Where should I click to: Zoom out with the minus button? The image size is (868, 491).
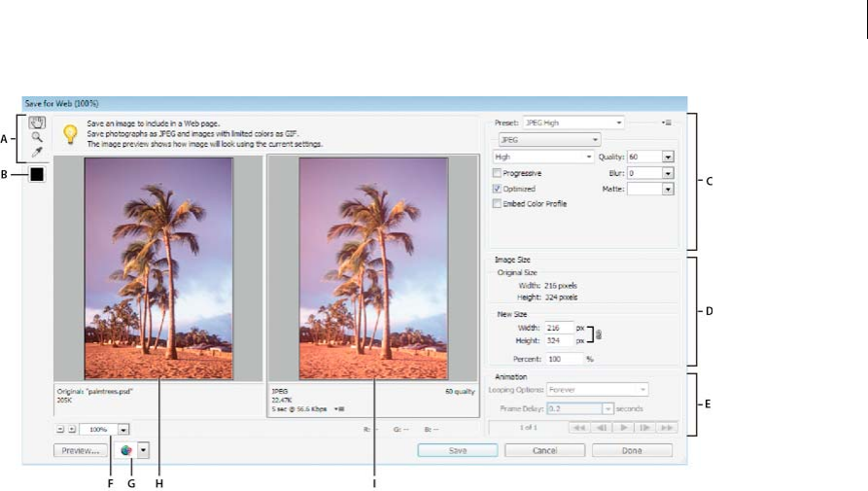click(60, 429)
